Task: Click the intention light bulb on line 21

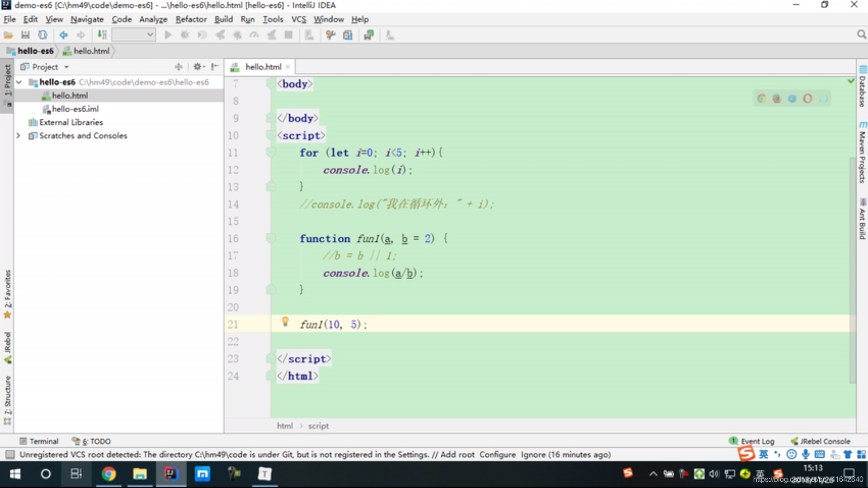Action: 285,321
